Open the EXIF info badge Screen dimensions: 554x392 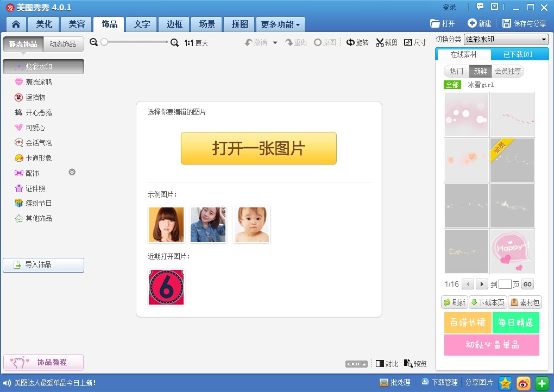(356, 364)
